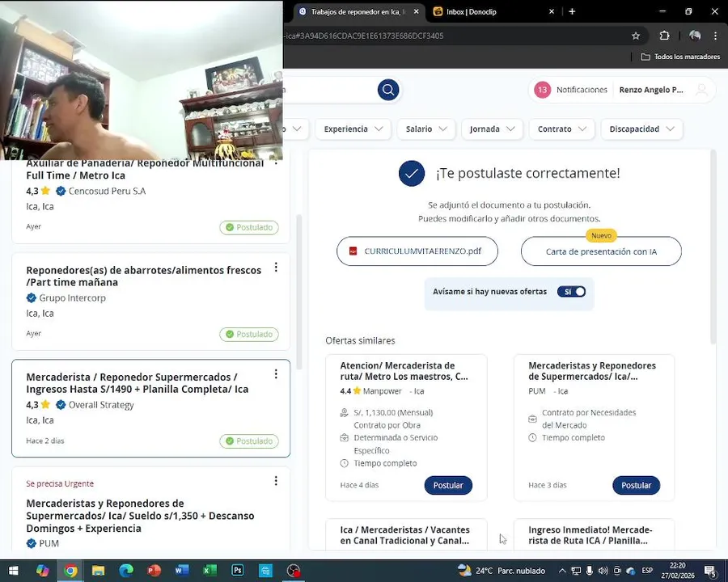Click the right detail panel scrollbar
This screenshot has height=582, width=728.
713,246
